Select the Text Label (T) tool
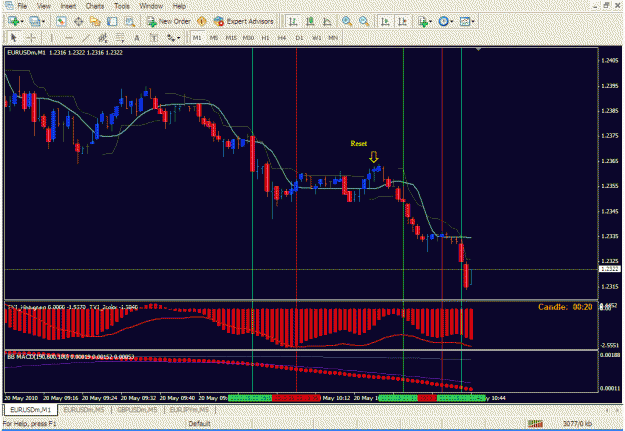 [x=154, y=38]
